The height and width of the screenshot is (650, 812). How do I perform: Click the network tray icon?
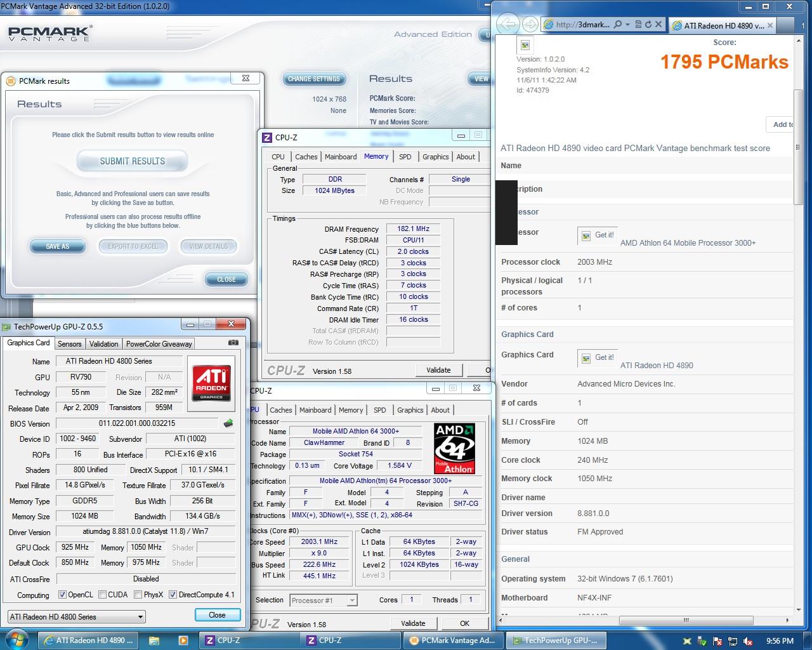coord(731,641)
